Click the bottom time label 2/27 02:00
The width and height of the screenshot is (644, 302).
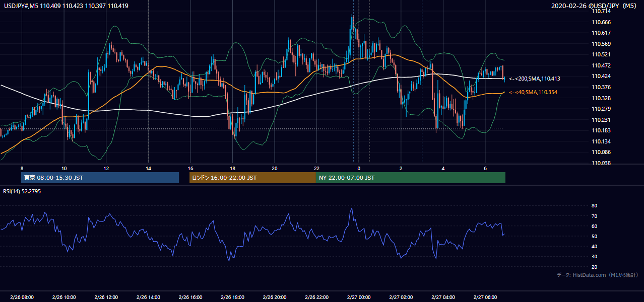point(401,297)
